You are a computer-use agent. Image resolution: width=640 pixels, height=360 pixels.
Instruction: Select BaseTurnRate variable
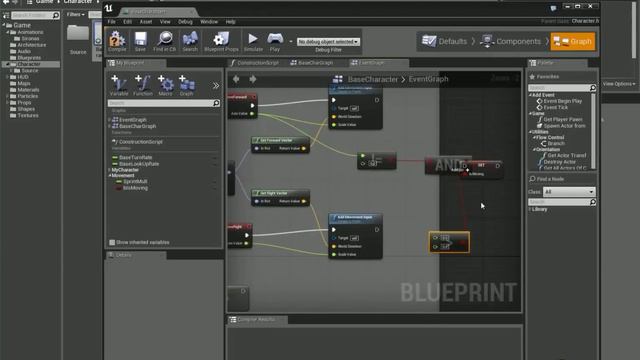pos(135,158)
